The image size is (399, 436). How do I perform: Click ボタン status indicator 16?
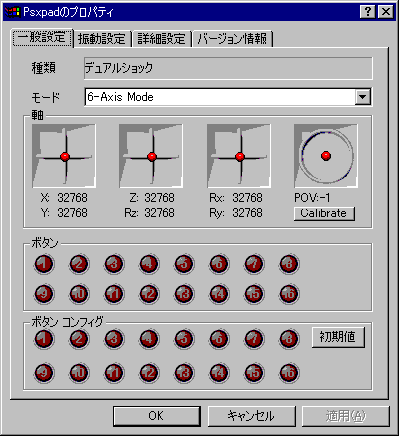[x=289, y=294]
